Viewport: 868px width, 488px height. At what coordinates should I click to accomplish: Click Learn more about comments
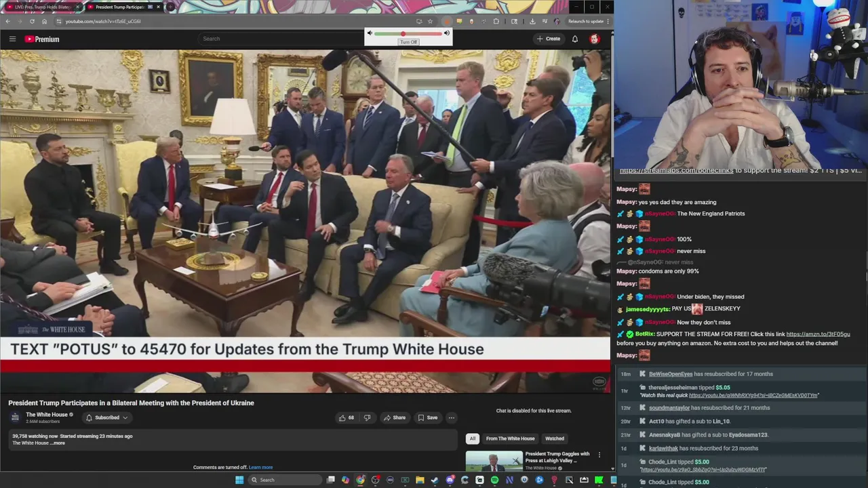[260, 467]
